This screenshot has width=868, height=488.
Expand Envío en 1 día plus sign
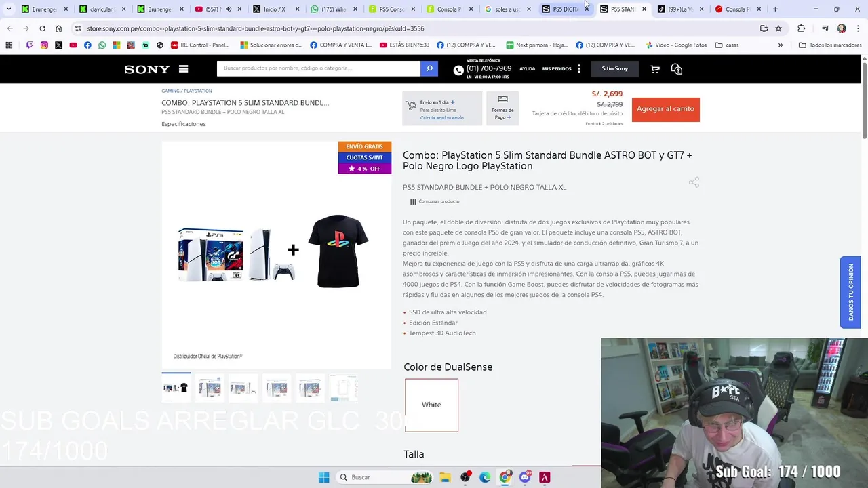452,102
